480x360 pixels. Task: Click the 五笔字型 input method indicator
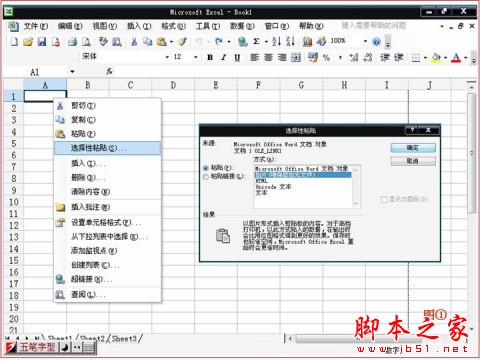click(38, 347)
